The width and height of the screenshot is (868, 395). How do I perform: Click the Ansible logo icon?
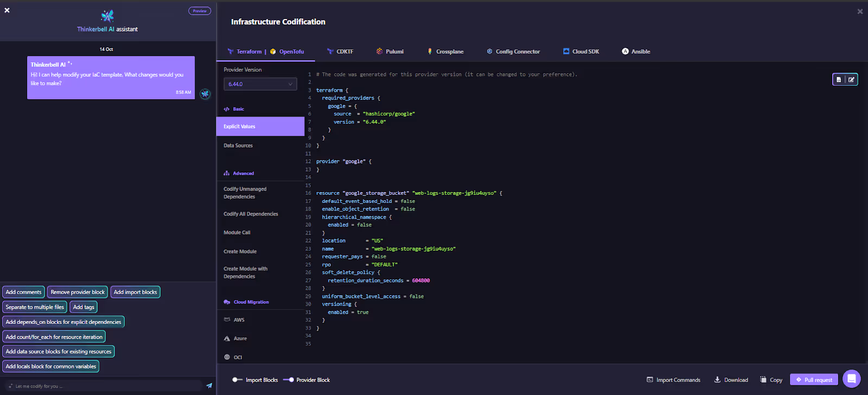pyautogui.click(x=625, y=52)
